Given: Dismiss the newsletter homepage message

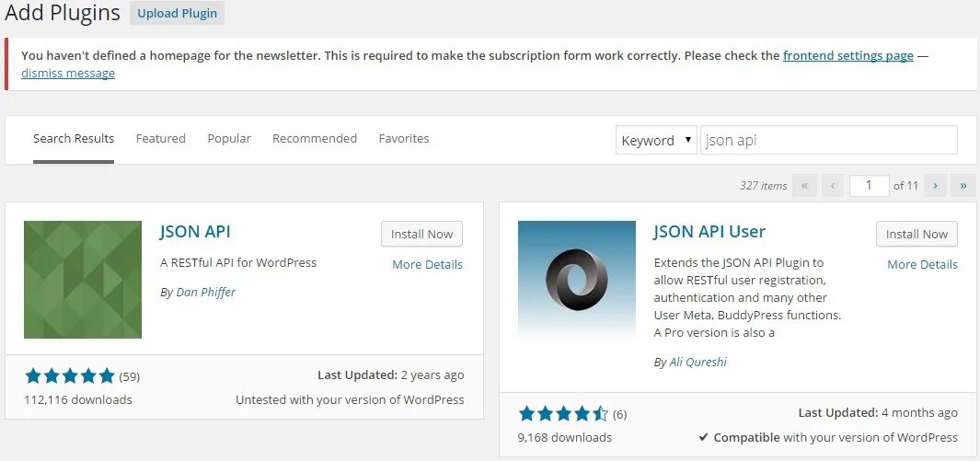Looking at the screenshot, I should tap(68, 74).
